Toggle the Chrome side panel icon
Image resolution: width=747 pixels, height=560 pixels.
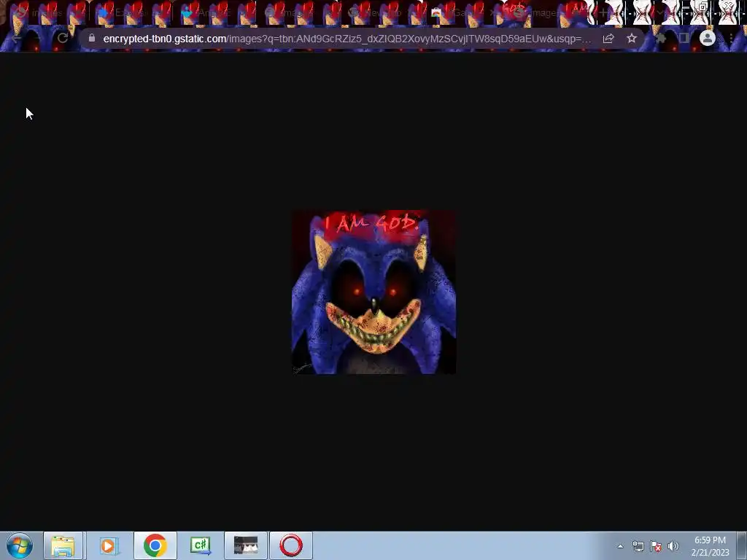pyautogui.click(x=684, y=38)
